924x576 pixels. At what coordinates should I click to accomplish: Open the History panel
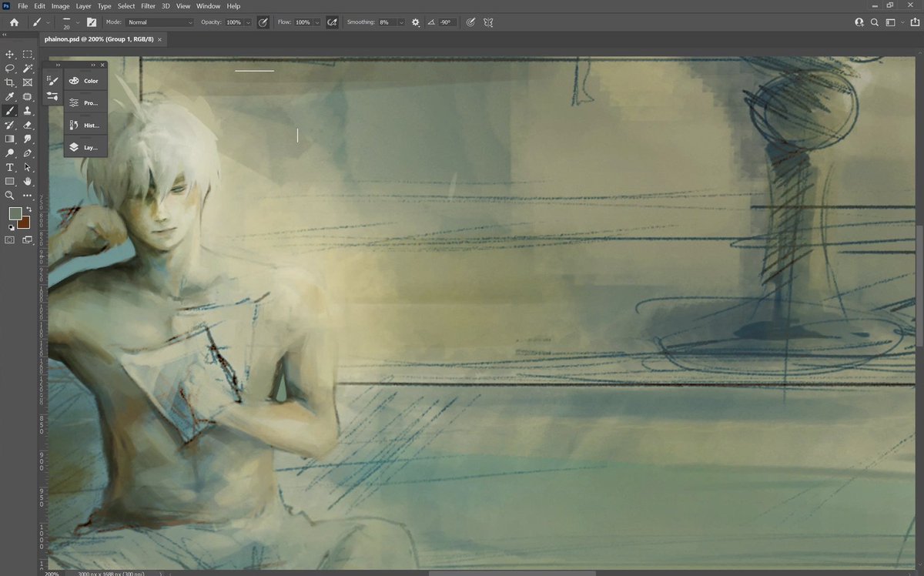point(85,125)
